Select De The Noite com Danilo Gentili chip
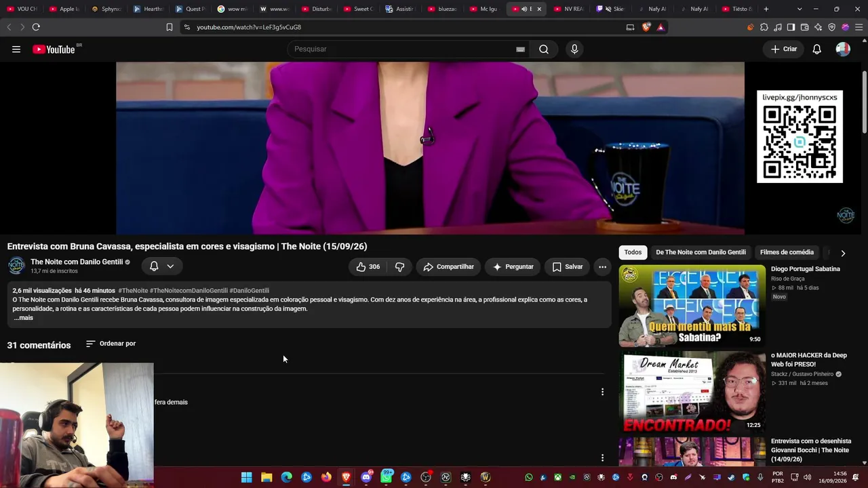 (x=701, y=252)
